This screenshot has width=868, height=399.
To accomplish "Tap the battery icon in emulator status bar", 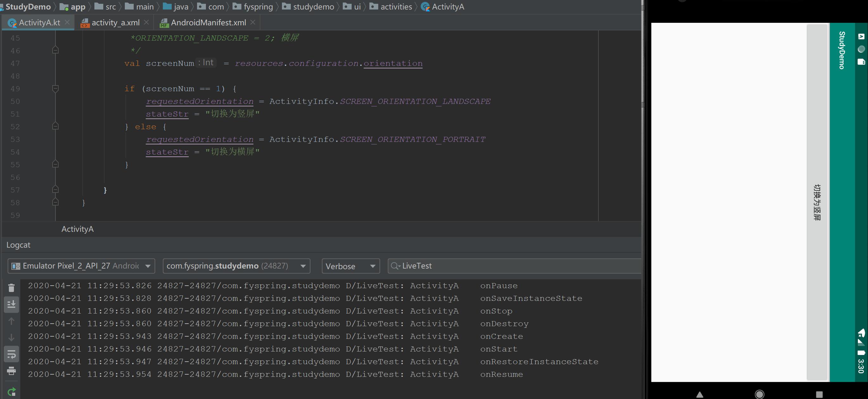I will (x=861, y=353).
